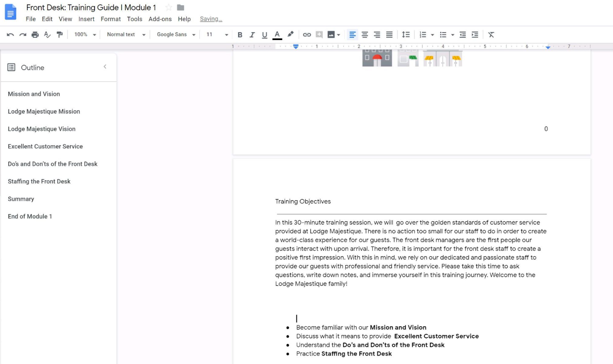The width and height of the screenshot is (613, 364).
Task: Open the Edit menu
Action: click(47, 19)
